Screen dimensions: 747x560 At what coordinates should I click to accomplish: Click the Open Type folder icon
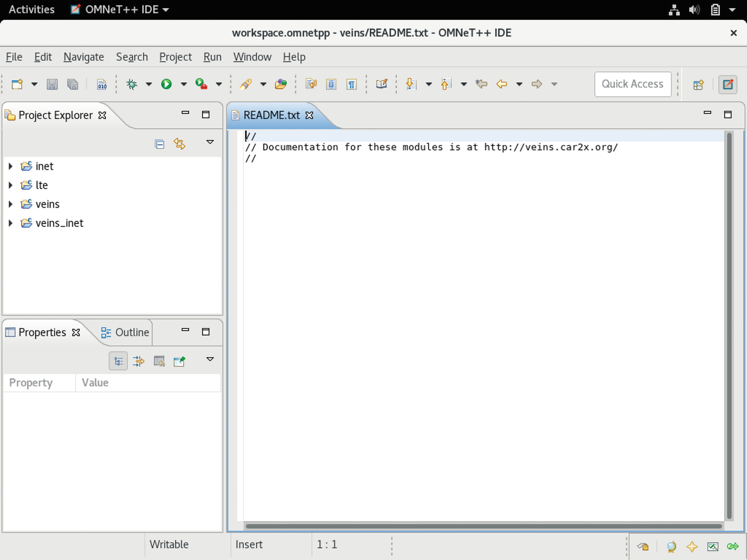281,84
